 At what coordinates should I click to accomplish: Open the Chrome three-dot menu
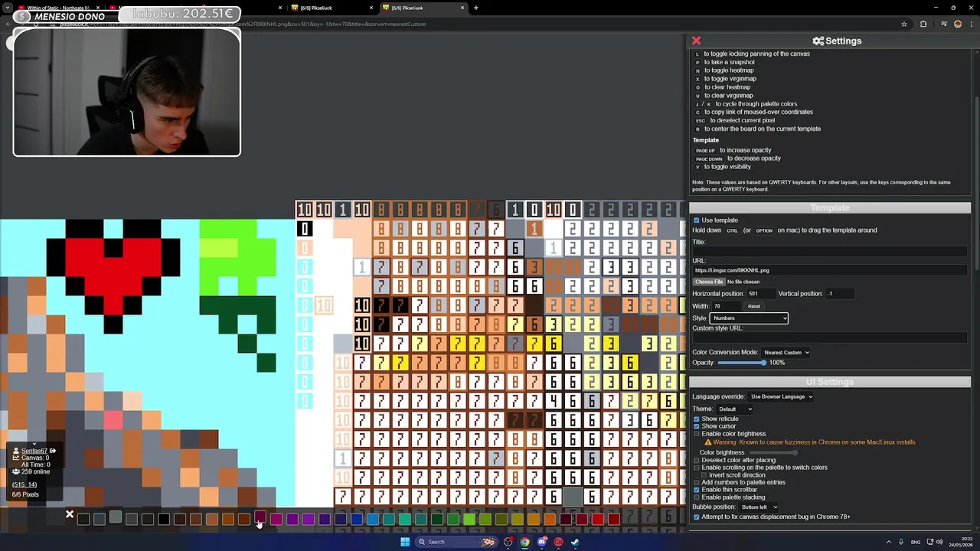pyautogui.click(x=971, y=24)
